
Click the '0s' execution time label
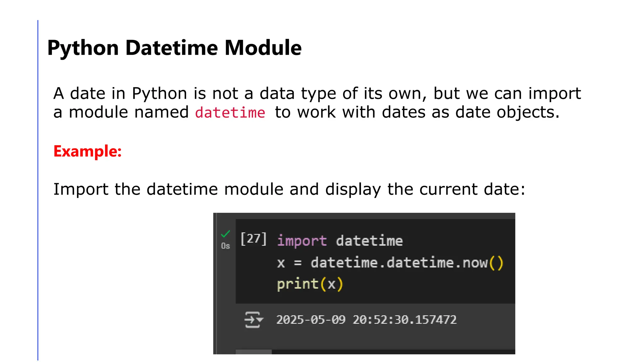[x=225, y=246]
